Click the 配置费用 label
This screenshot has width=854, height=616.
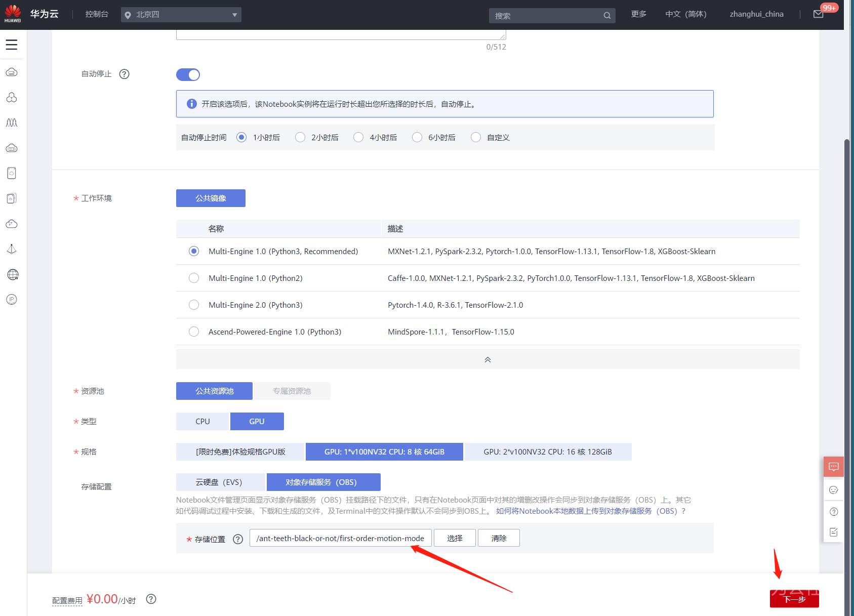coord(67,601)
